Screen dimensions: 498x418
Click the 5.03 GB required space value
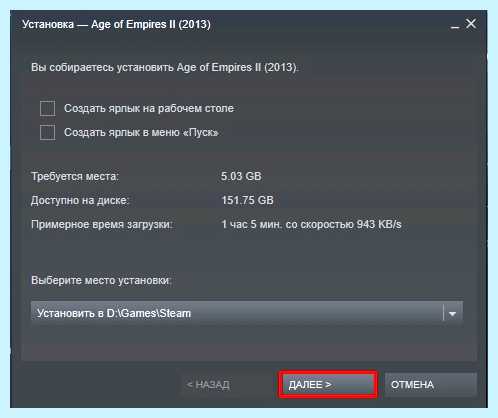click(241, 176)
